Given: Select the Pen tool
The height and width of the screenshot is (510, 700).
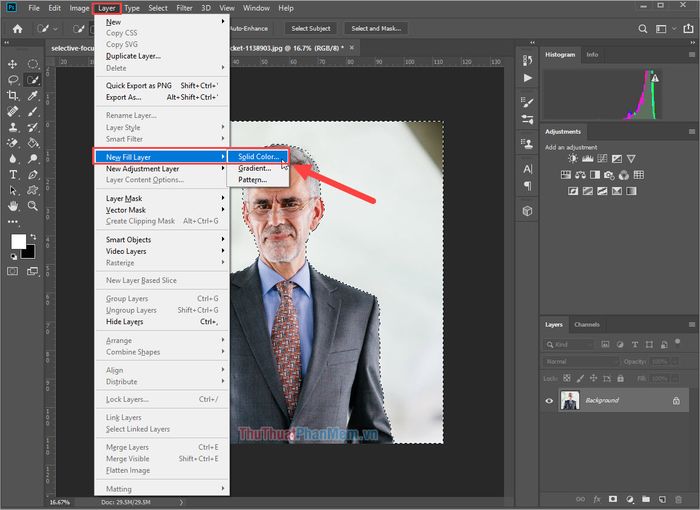Looking at the screenshot, I should [33, 175].
